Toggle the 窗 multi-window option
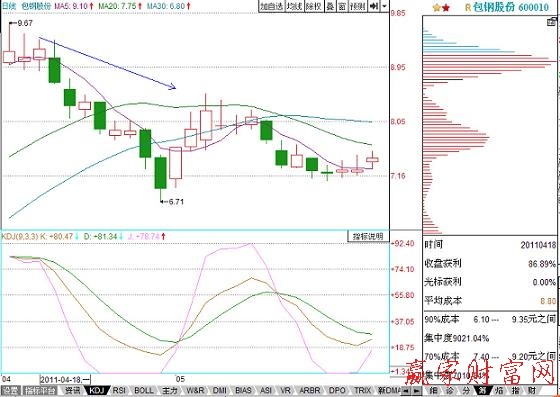560x397 pixels. pyautogui.click(x=342, y=6)
